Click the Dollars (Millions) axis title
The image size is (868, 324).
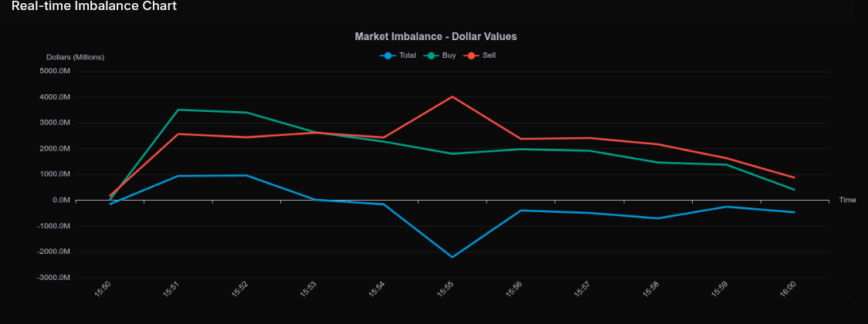75,57
